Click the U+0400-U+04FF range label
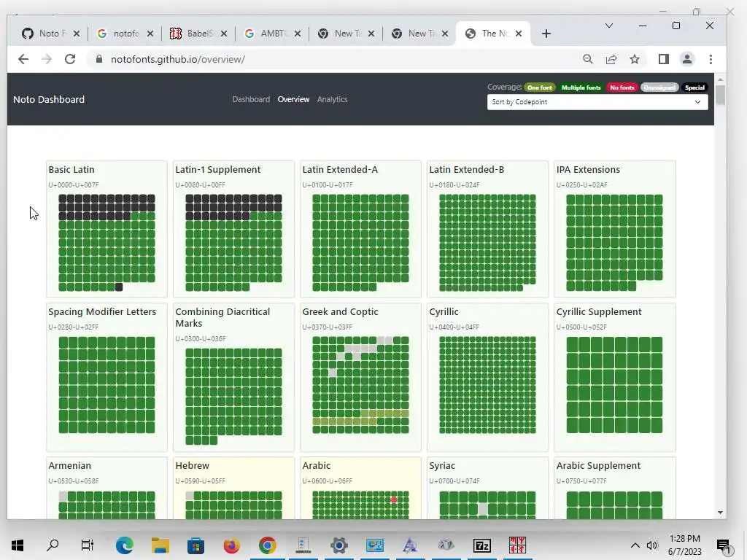This screenshot has width=747, height=560. tap(454, 327)
